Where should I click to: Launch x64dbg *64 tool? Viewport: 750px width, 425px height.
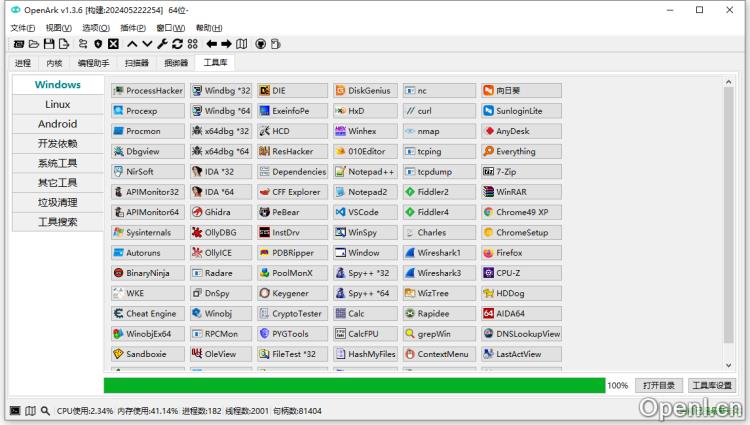pos(221,151)
